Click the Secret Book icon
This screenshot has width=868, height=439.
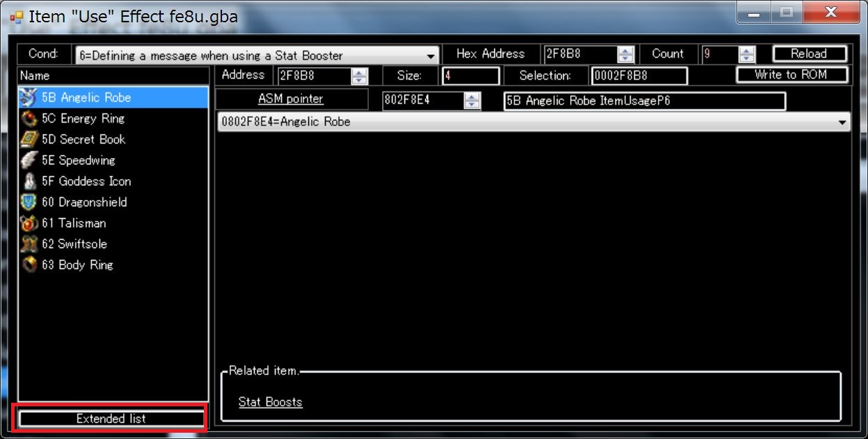29,140
